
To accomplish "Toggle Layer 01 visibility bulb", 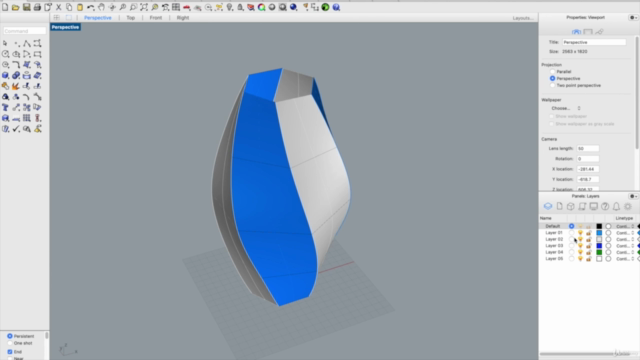I will point(580,233).
